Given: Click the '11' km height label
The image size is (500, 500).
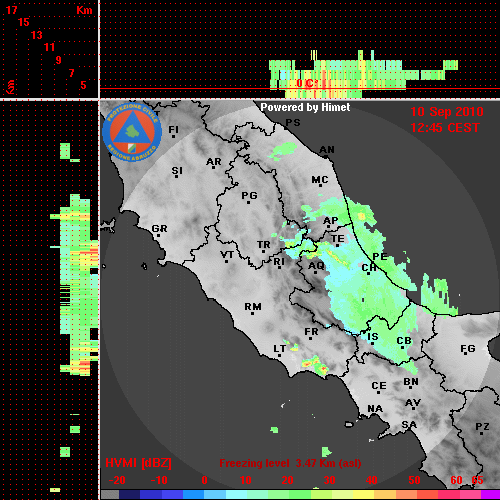Looking at the screenshot, I should point(49,47).
